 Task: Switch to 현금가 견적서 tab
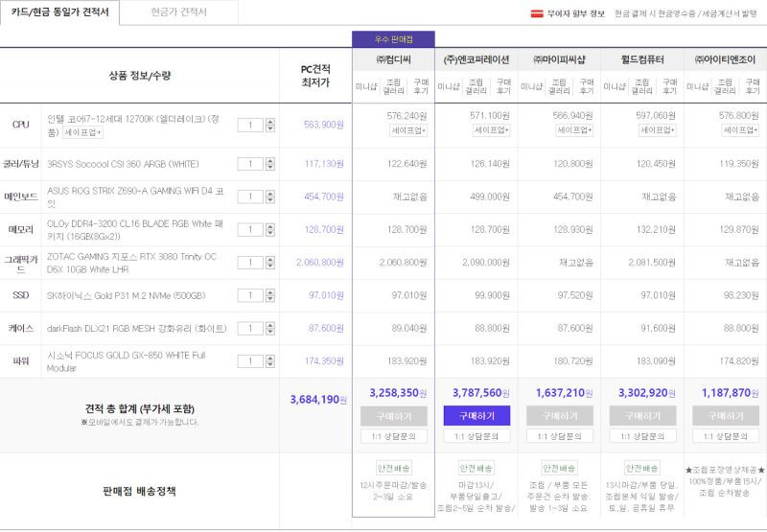(179, 12)
